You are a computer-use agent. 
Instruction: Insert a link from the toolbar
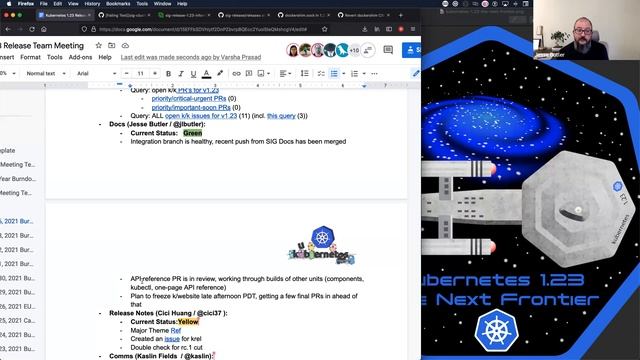pyautogui.click(x=236, y=73)
